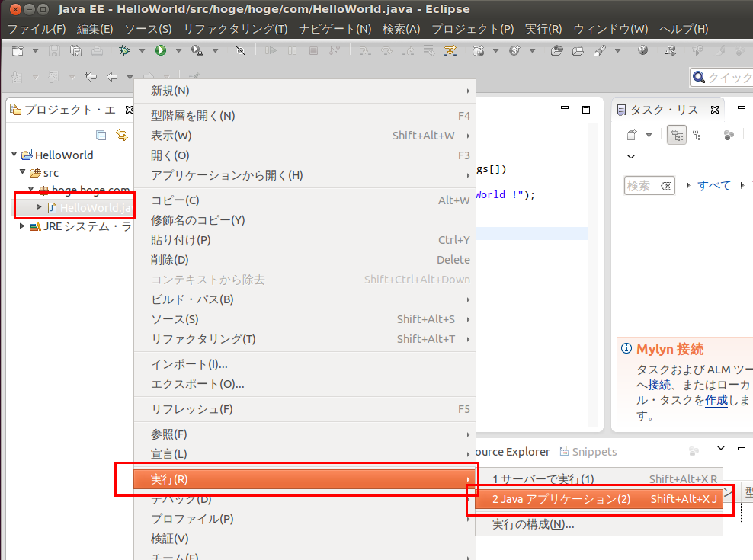Choose 削除(D) in context menu

click(x=304, y=260)
